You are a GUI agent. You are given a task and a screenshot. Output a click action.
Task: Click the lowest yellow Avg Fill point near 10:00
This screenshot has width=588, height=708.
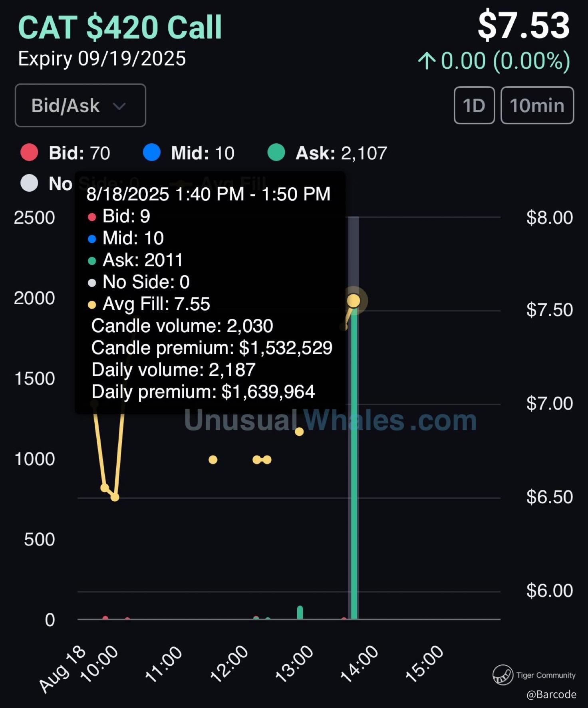click(x=115, y=497)
